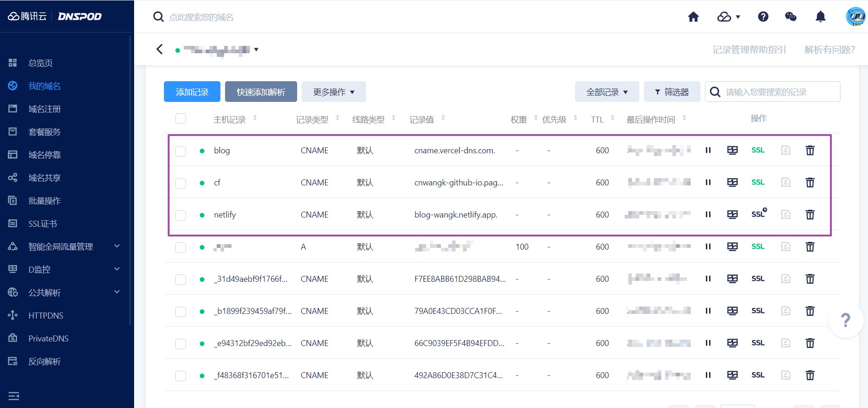The height and width of the screenshot is (408, 868).
Task: Click the home icon in top bar
Action: (693, 17)
